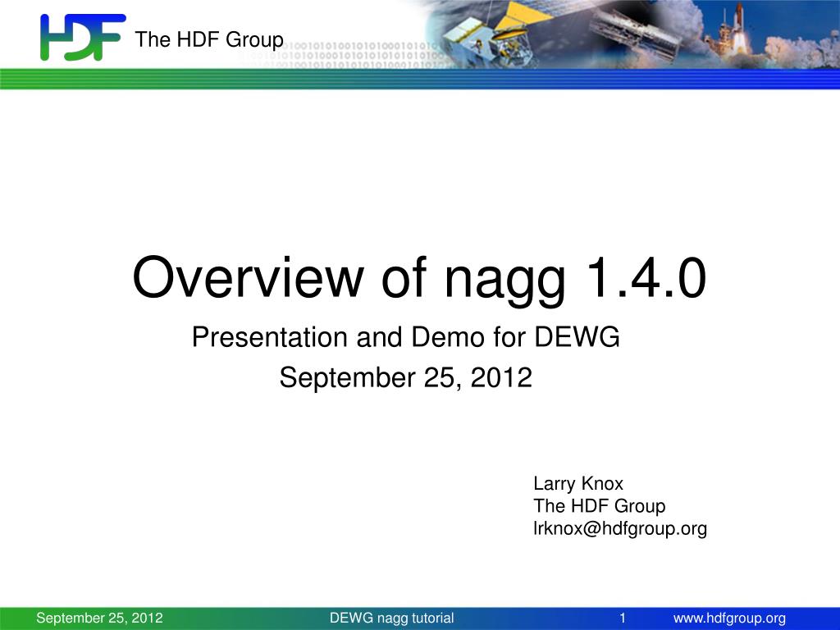840x630 pixels.
Task: Click the slide number 1 in footer
Action: coord(623,618)
